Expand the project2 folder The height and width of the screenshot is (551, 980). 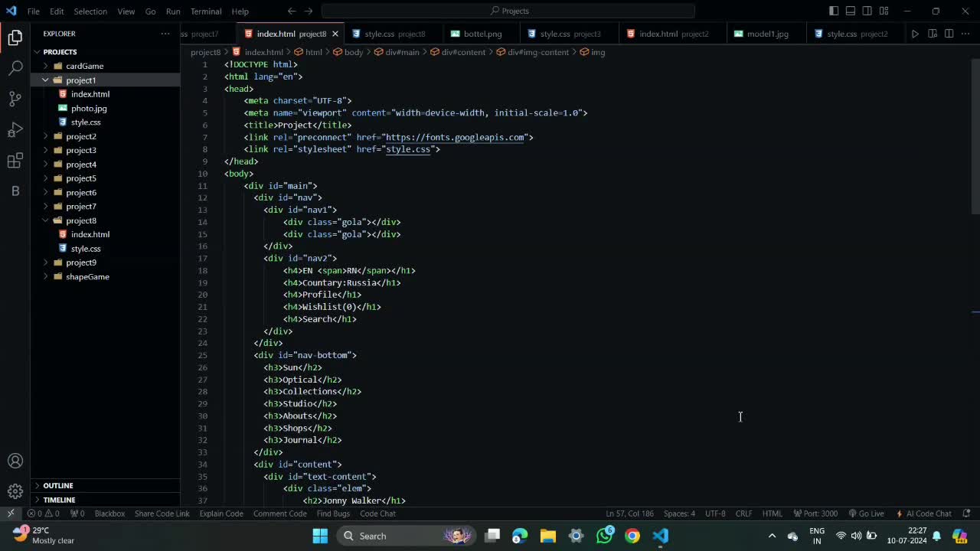[80, 136]
